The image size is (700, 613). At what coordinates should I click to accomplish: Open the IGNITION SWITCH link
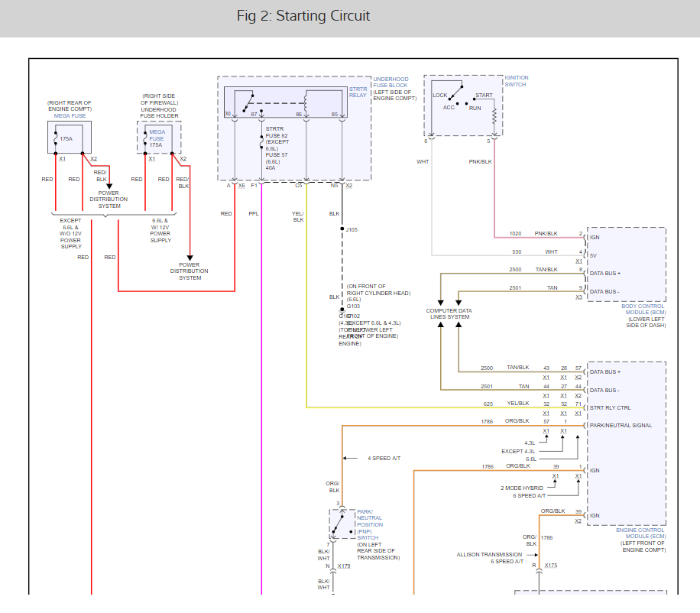point(516,81)
